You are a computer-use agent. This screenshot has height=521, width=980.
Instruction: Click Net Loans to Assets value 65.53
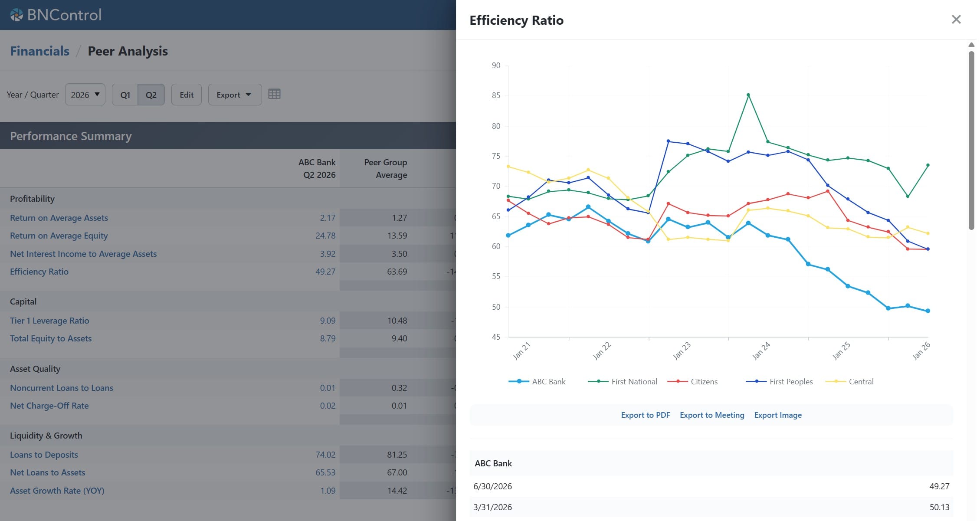(325, 472)
